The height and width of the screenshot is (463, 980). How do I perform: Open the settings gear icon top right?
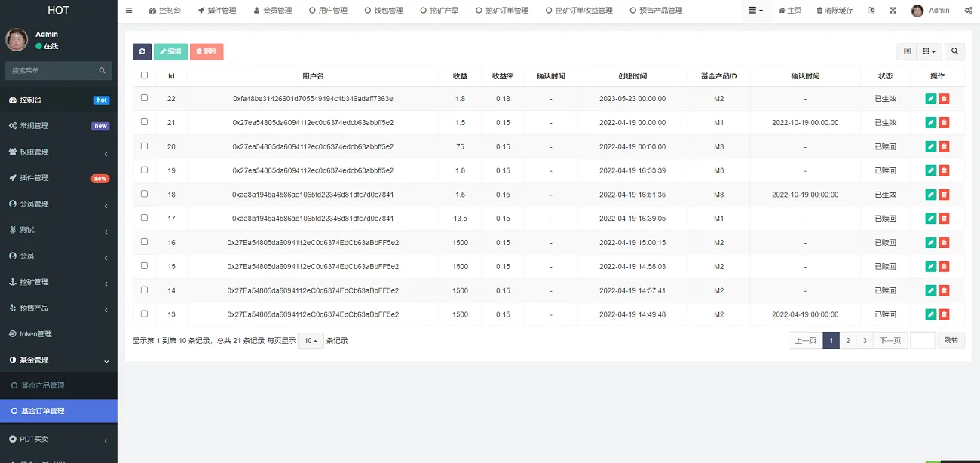tap(969, 10)
